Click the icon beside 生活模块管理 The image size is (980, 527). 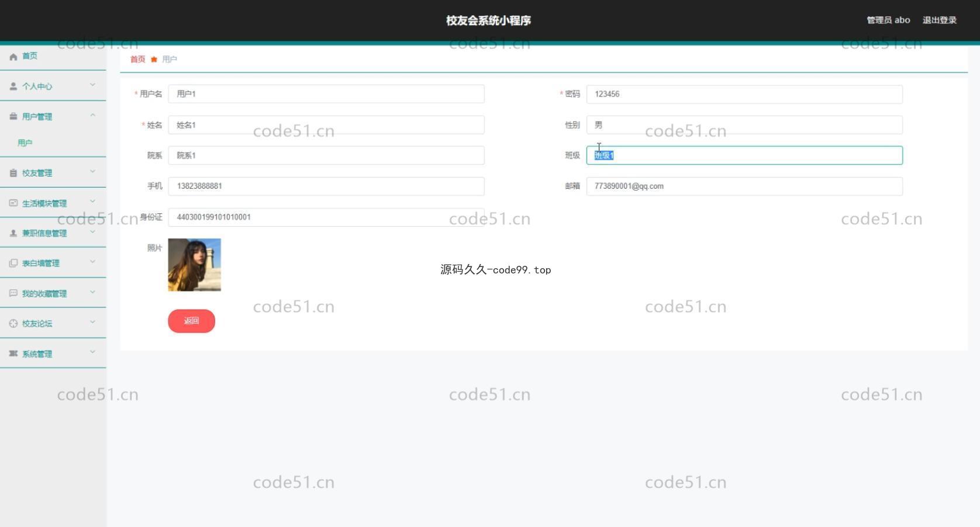pos(13,203)
